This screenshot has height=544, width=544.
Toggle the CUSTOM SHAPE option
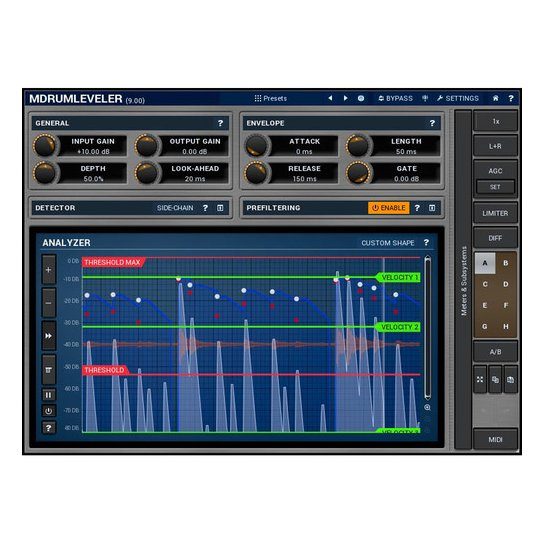pos(388,243)
